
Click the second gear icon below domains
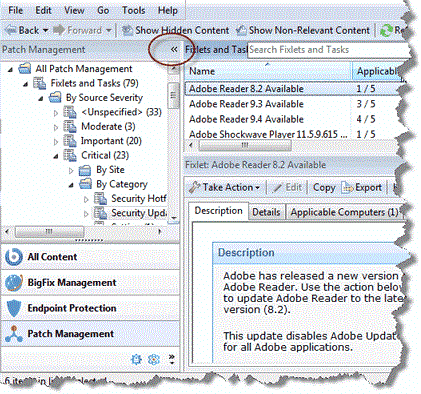(154, 359)
